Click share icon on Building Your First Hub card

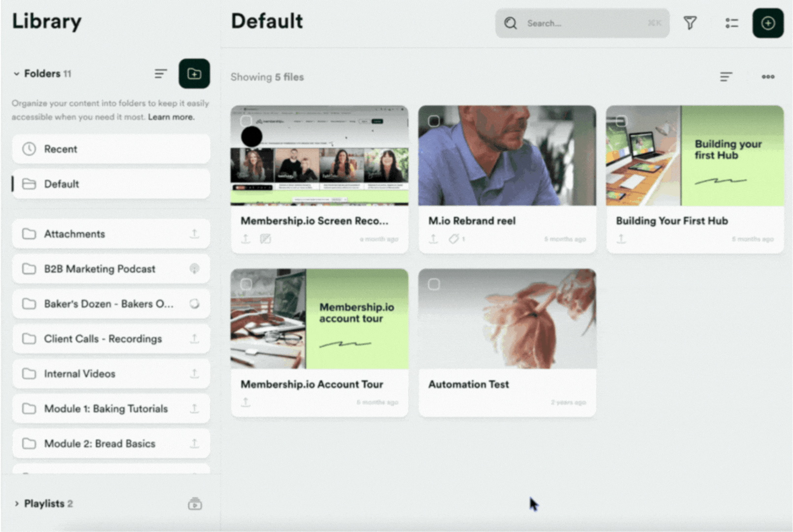(621, 239)
